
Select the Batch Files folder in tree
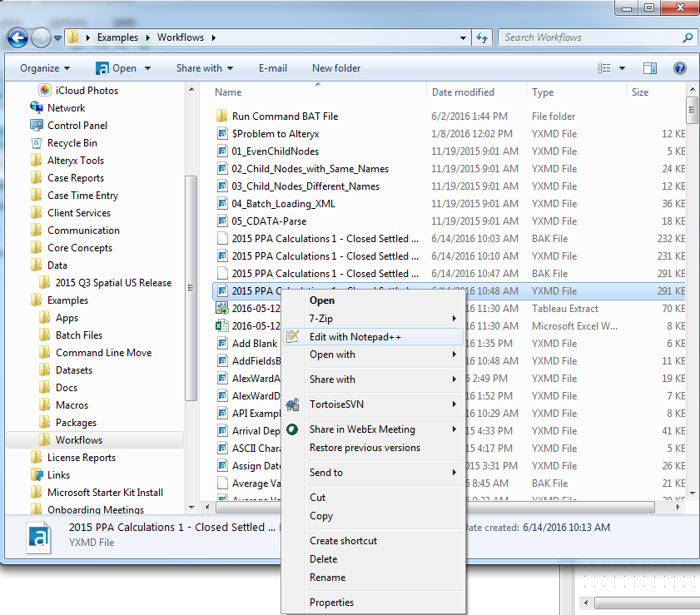79,335
